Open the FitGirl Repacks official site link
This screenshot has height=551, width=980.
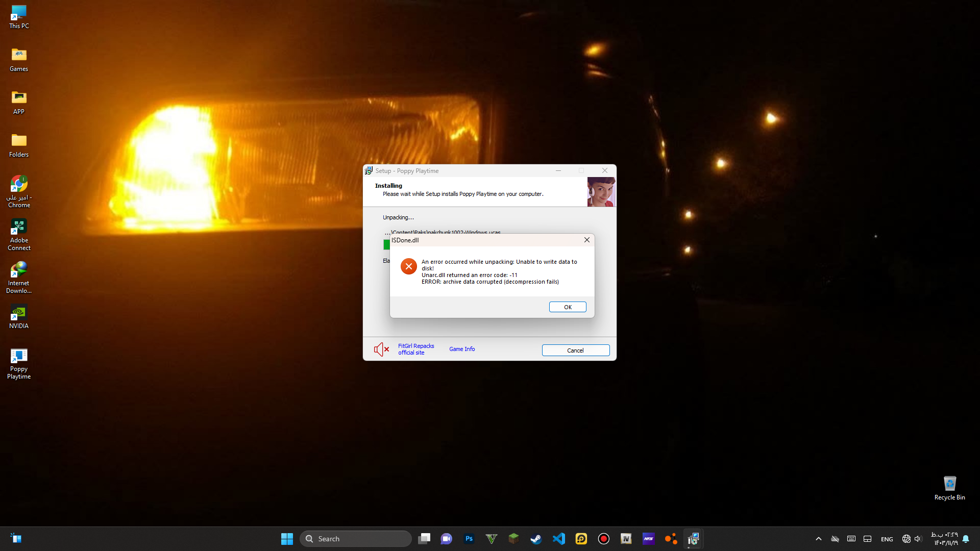click(415, 349)
